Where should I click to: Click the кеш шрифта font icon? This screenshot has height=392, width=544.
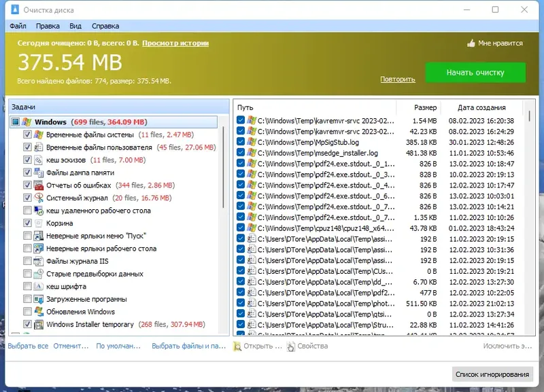[39, 287]
